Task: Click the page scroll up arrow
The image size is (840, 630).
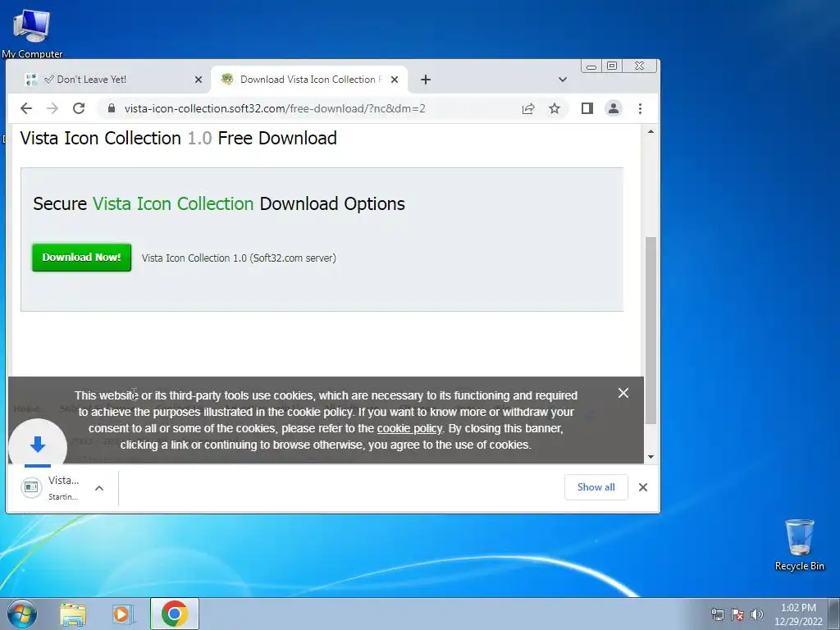Action: pos(651,132)
